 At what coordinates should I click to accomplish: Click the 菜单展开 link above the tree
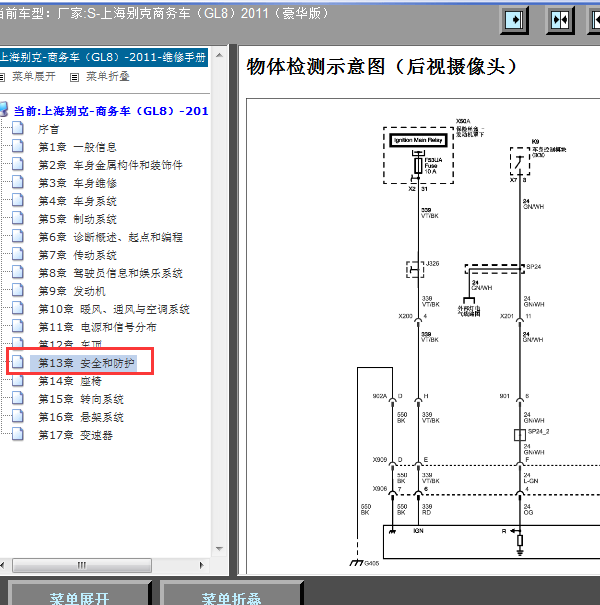34,76
